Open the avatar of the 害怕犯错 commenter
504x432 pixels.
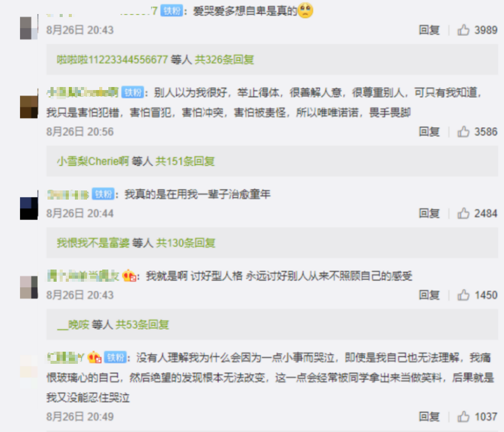click(29, 106)
